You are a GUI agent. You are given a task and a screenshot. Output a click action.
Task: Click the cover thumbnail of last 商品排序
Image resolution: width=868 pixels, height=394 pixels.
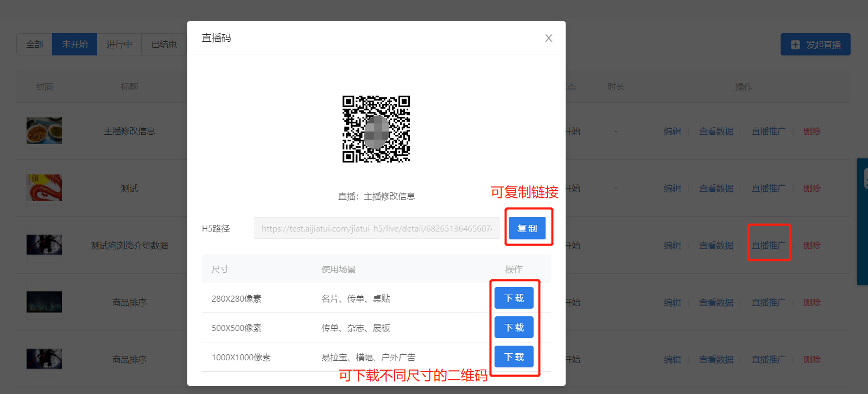[44, 359]
